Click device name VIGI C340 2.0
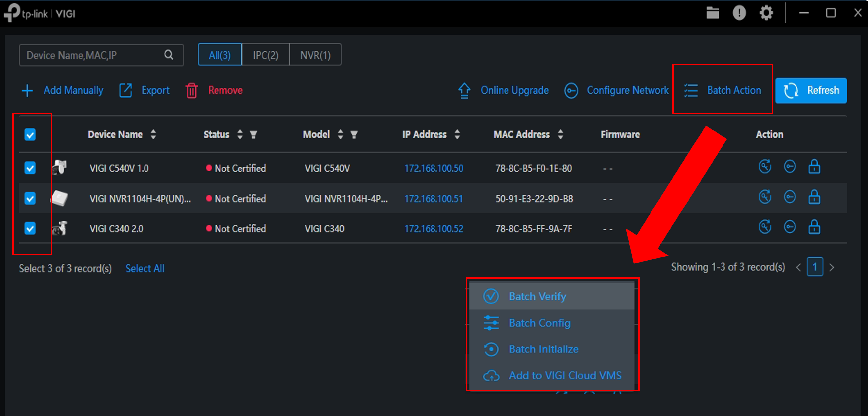Viewport: 868px width, 416px height. [x=116, y=229]
